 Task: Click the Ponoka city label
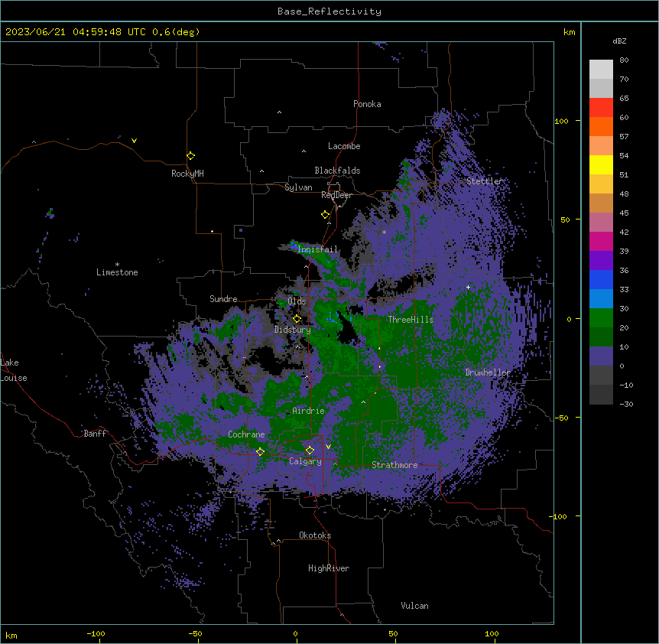(x=367, y=104)
